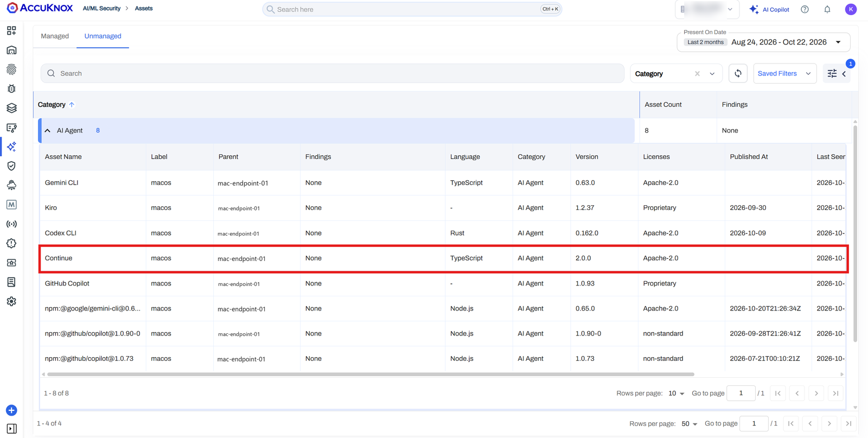Screen dimensions: 868x438
Task: Click the Codex CLI asset name
Action: [61, 233]
